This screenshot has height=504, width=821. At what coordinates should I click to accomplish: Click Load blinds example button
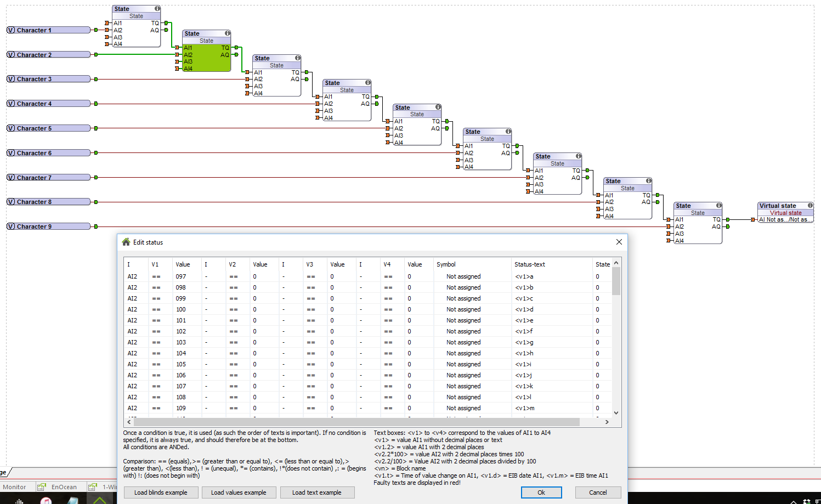point(161,492)
